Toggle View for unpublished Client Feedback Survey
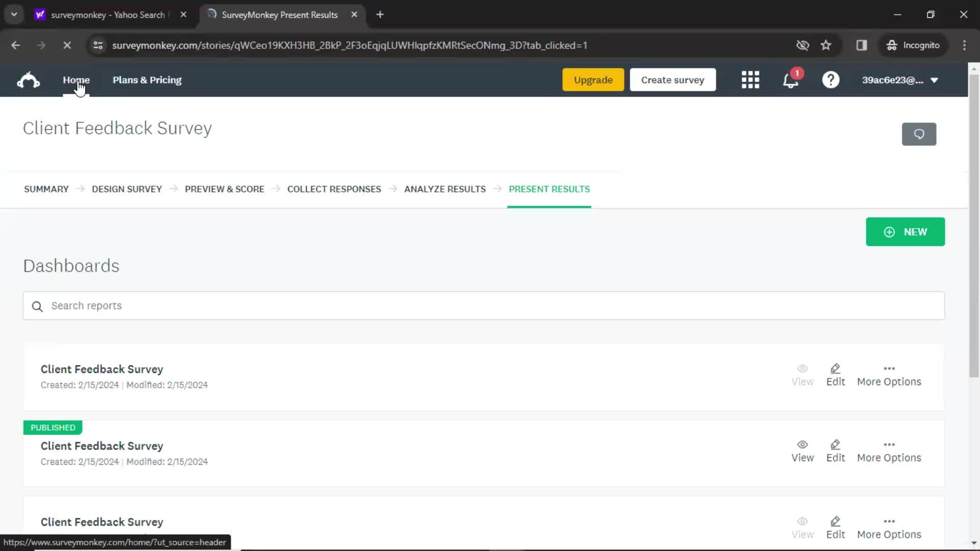This screenshot has height=551, width=980. [802, 374]
